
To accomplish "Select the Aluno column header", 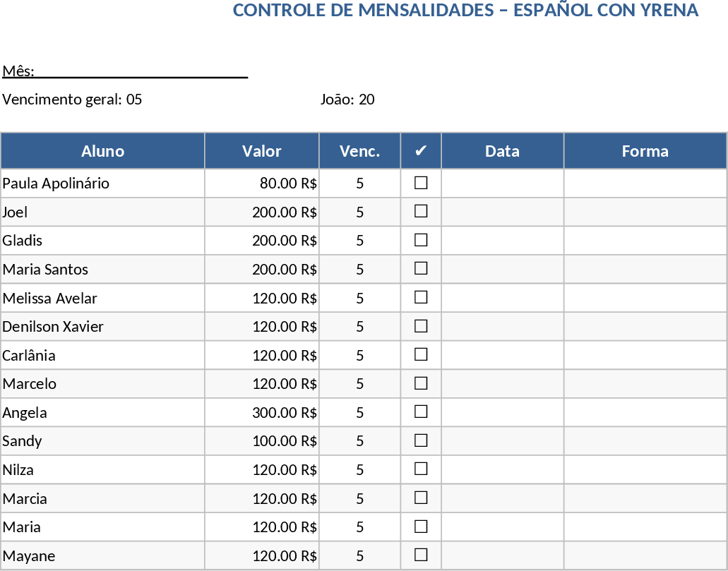I will point(102,151).
